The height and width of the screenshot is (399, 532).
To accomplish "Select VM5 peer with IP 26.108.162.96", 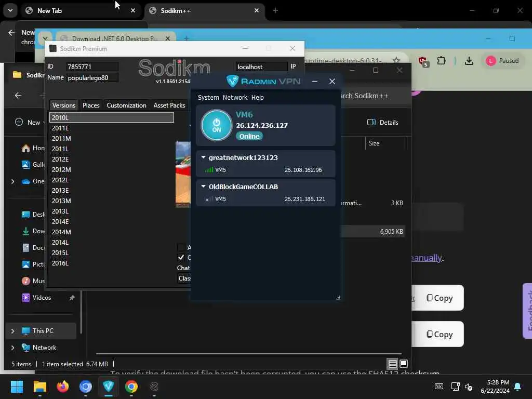I will [x=265, y=170].
